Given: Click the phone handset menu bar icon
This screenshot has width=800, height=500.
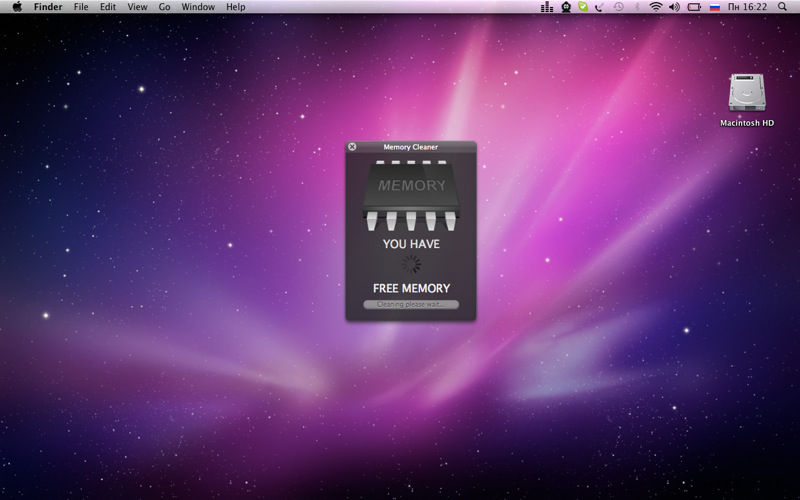Looking at the screenshot, I should coord(599,7).
